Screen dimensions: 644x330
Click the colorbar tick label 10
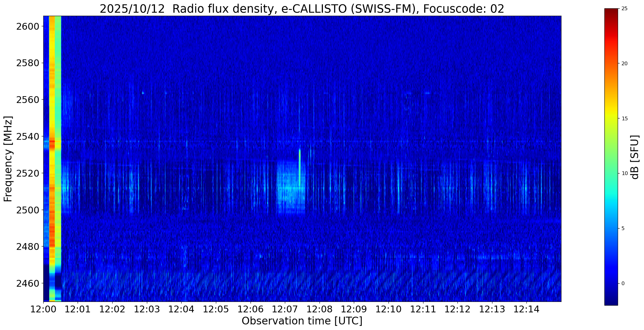click(x=625, y=174)
